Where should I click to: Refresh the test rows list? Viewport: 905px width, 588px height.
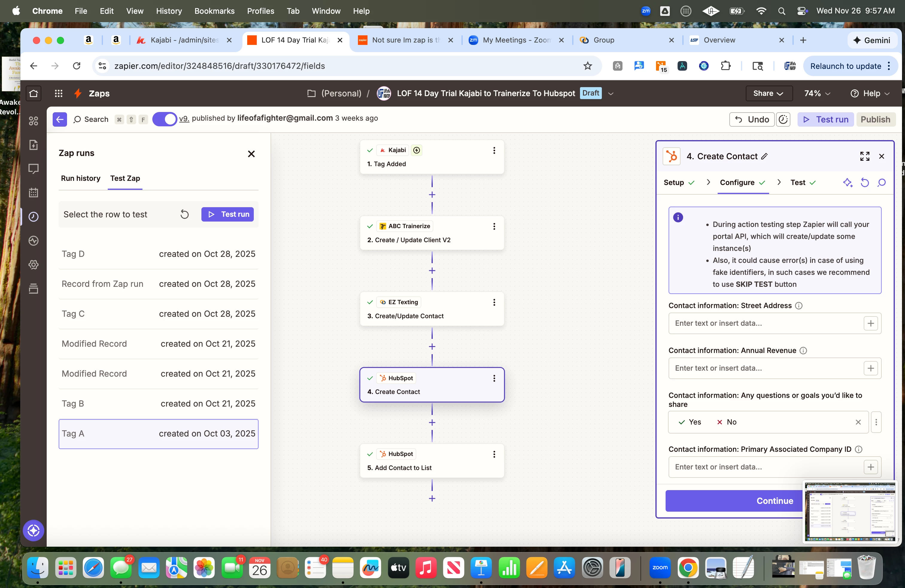(184, 214)
